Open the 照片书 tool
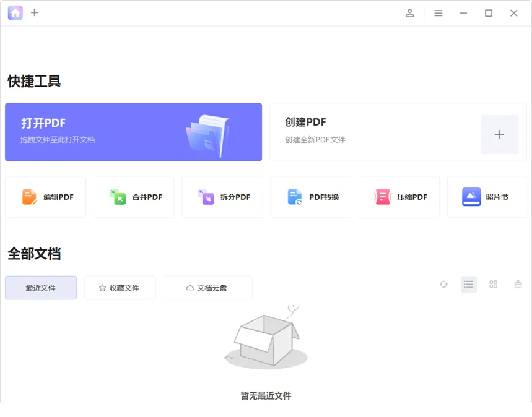The height and width of the screenshot is (417, 532). click(x=487, y=197)
